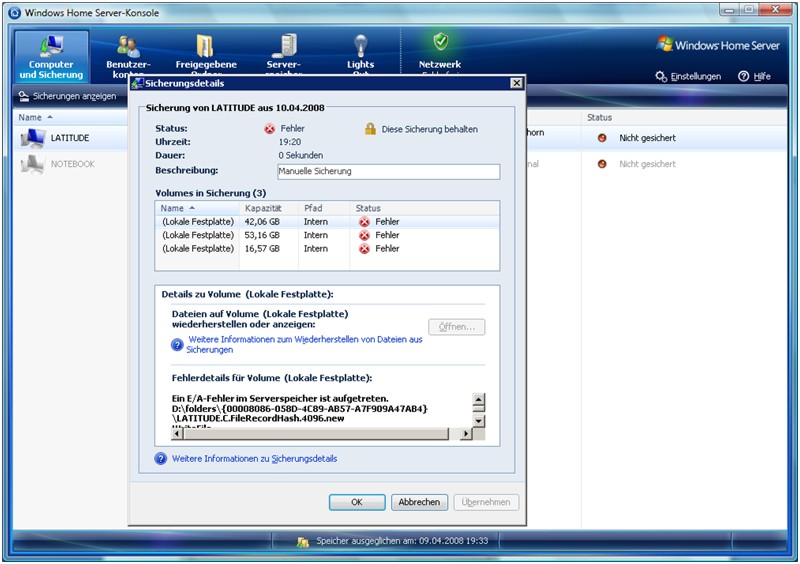Toggle Diese Sicherung behalten lock

coord(370,129)
